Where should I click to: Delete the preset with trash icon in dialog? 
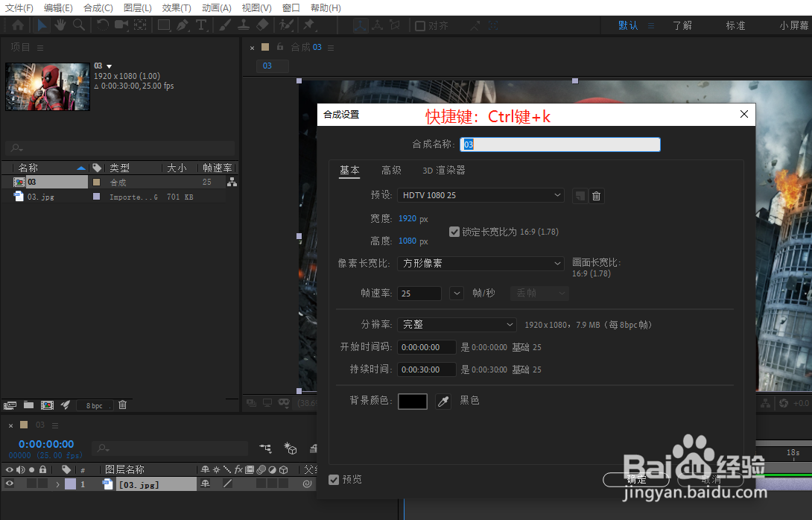(x=597, y=196)
